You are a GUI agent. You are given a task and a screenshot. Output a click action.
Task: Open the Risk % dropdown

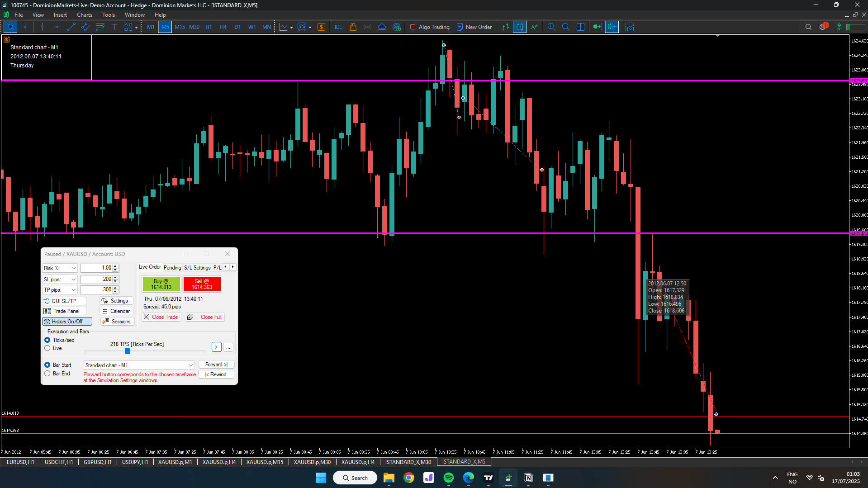(60, 268)
